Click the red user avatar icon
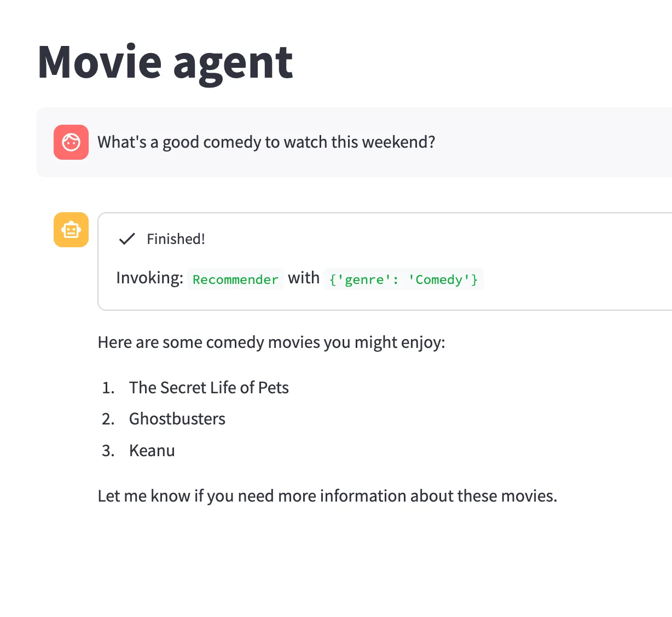 coord(71,142)
